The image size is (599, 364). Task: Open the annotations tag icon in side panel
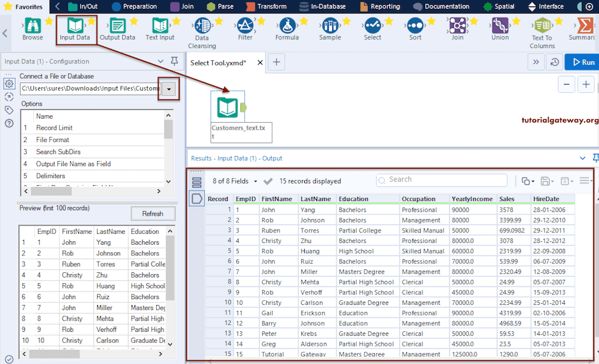(9, 110)
